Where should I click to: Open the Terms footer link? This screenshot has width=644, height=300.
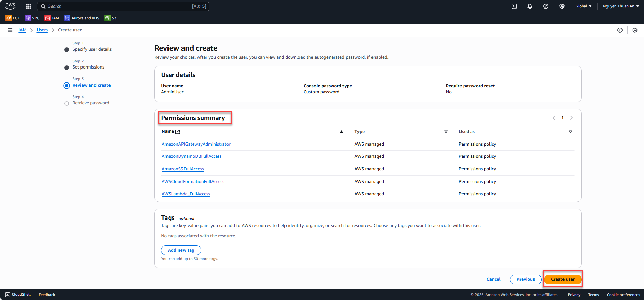point(594,295)
